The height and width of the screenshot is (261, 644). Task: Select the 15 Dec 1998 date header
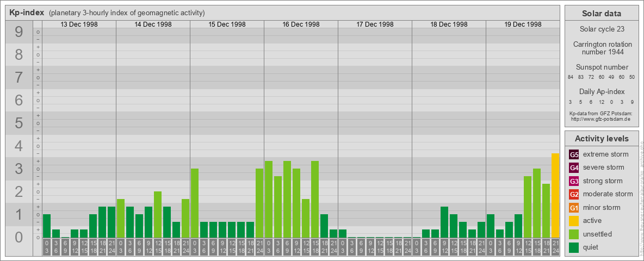point(227,24)
